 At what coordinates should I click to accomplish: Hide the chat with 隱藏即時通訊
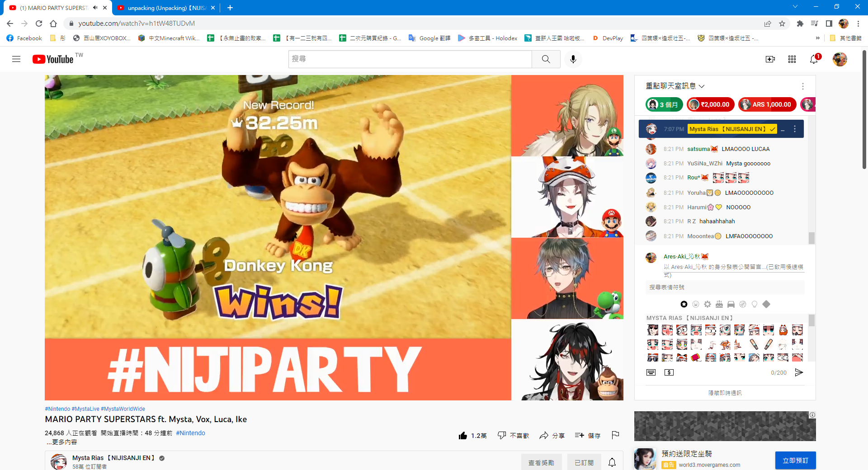(x=725, y=393)
